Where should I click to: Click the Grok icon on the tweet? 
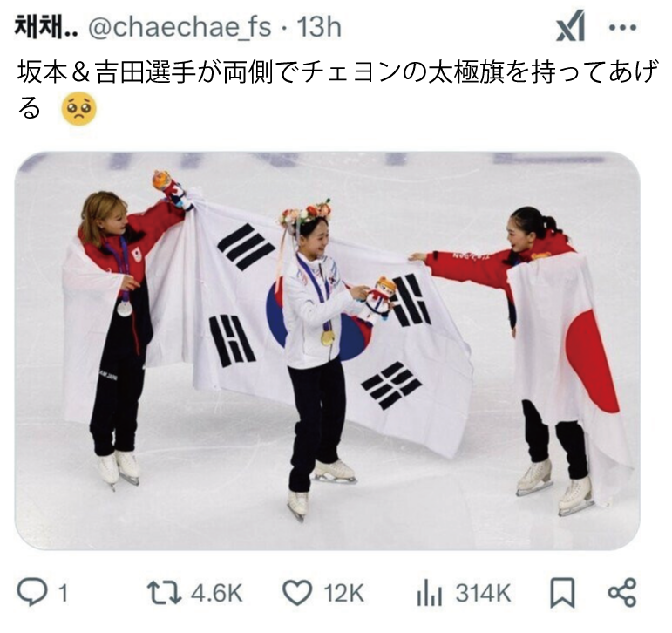(571, 27)
